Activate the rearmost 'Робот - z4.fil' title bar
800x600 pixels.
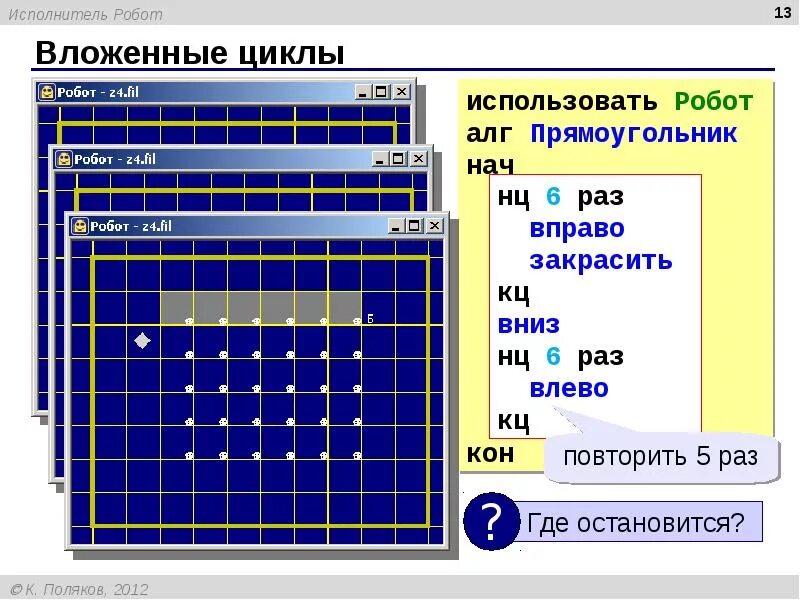pyautogui.click(x=98, y=92)
